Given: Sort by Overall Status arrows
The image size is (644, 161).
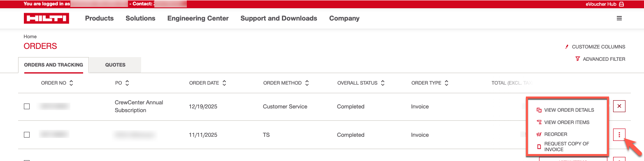Looking at the screenshot, I should (x=383, y=83).
